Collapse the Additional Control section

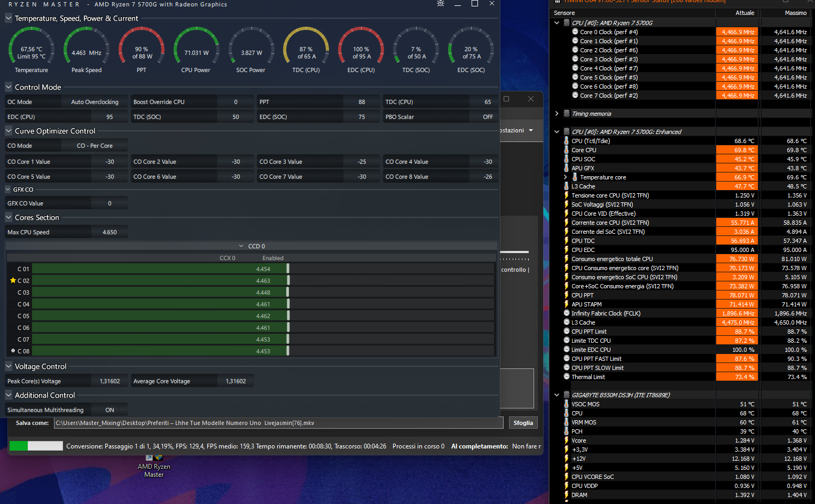tap(9, 395)
